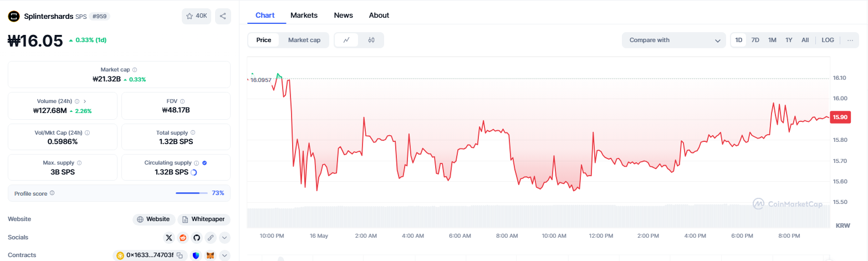Image resolution: width=868 pixels, height=261 pixels.
Task: Open the X (Twitter) social icon
Action: coord(169,238)
